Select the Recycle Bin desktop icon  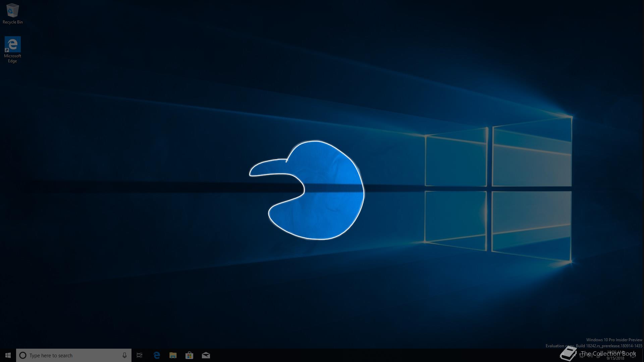click(x=12, y=14)
